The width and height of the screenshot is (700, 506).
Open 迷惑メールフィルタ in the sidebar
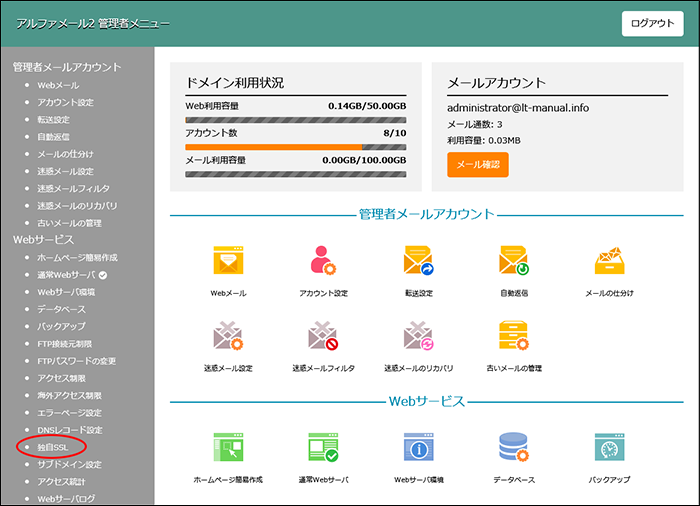click(x=73, y=188)
